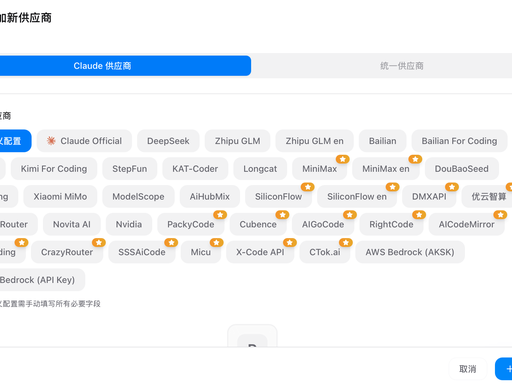
Task: Click the star badge on CTok.ai
Action: [x=346, y=242]
